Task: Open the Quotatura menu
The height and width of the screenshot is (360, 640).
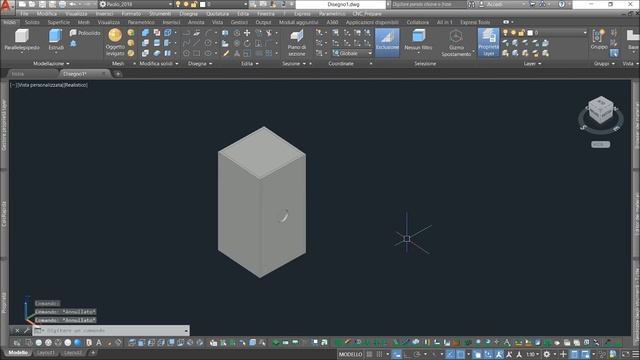Action: (218, 14)
